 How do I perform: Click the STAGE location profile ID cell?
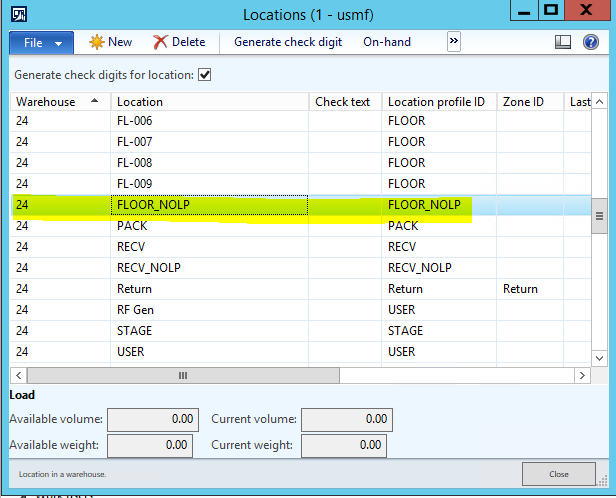point(439,331)
